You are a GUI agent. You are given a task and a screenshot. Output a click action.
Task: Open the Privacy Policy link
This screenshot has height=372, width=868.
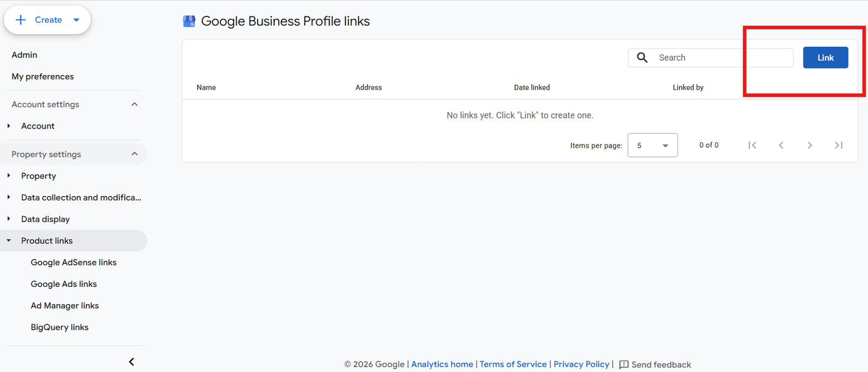pyautogui.click(x=582, y=364)
